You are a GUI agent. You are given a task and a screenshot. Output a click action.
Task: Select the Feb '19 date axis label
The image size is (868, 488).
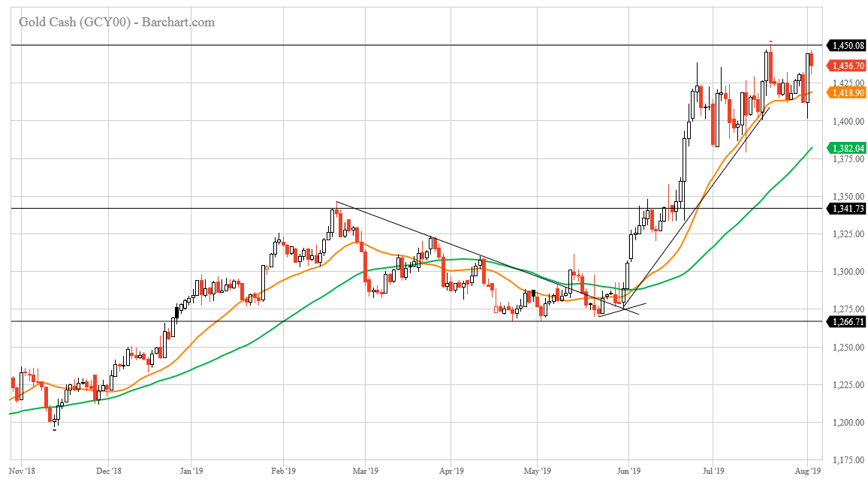[x=283, y=471]
